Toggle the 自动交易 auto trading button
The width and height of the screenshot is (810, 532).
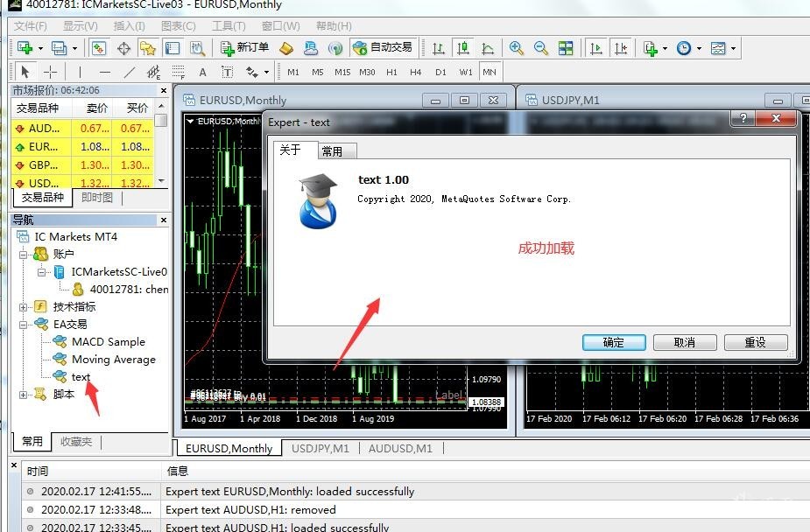383,48
